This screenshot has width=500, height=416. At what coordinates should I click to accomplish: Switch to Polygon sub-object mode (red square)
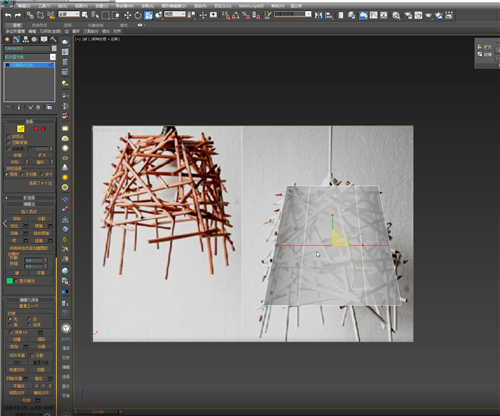36,129
